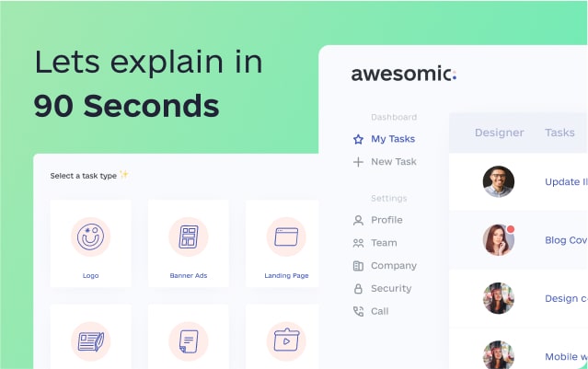Open Security settings
This screenshot has width=588, height=369.
click(x=391, y=288)
